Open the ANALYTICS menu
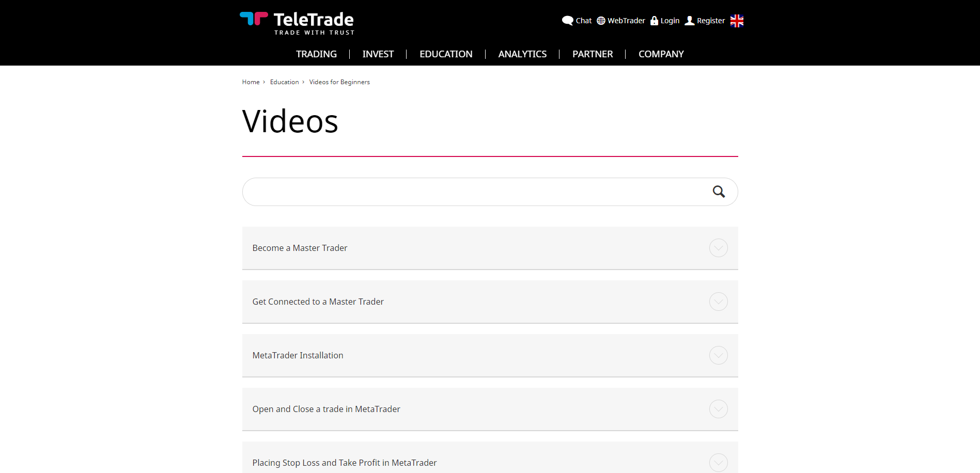The width and height of the screenshot is (980, 473). coord(522,54)
